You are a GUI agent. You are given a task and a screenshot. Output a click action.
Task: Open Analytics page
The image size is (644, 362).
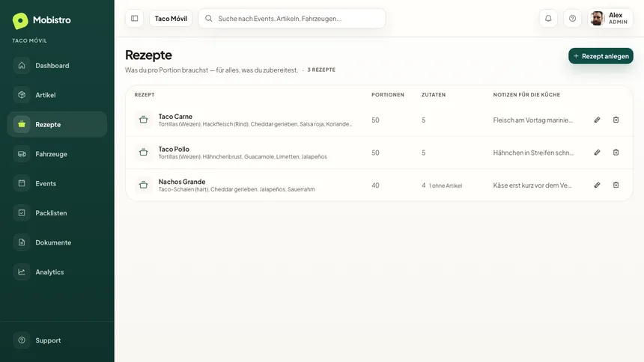coord(57,272)
